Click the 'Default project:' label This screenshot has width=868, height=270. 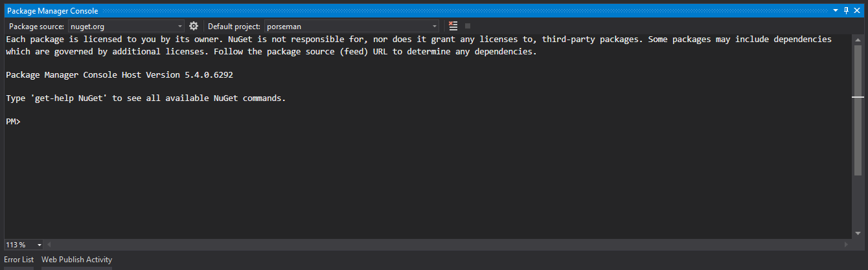(234, 27)
